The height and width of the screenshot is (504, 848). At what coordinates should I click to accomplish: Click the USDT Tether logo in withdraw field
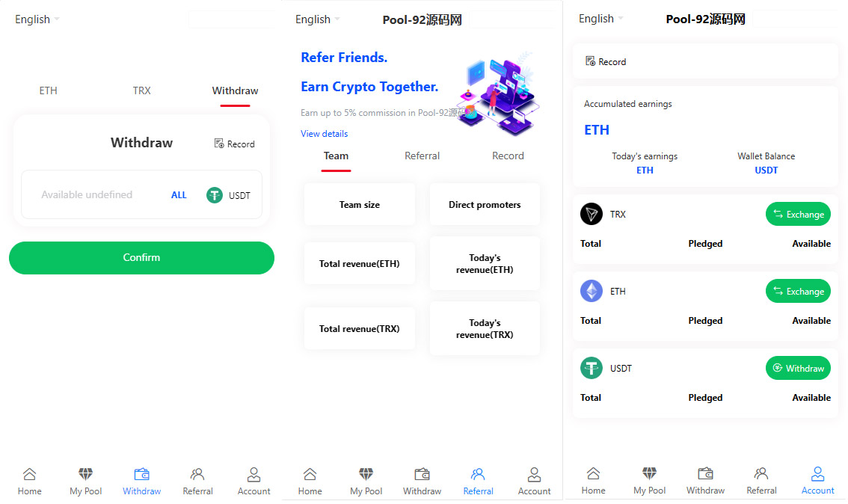(x=215, y=195)
